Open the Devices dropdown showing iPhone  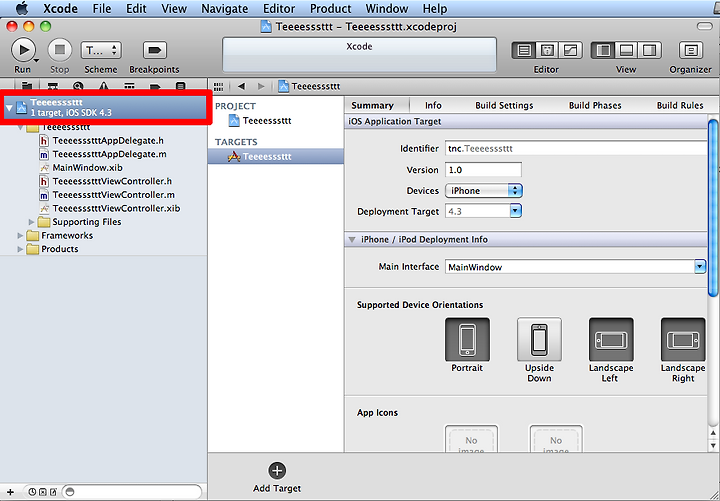coord(484,191)
